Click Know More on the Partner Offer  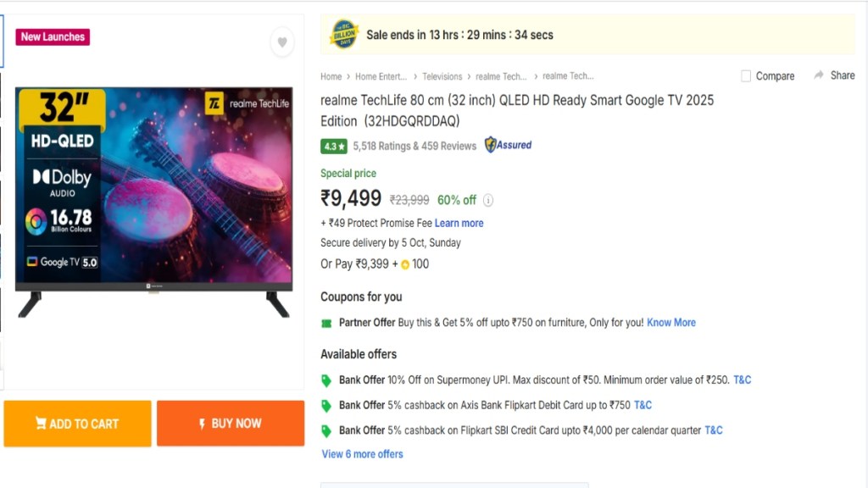click(x=671, y=323)
